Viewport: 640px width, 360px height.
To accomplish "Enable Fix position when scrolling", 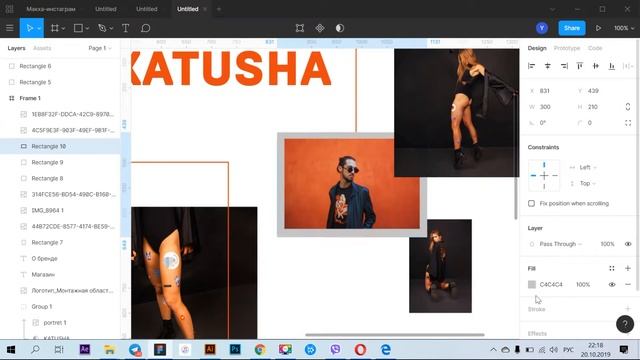I will (531, 203).
